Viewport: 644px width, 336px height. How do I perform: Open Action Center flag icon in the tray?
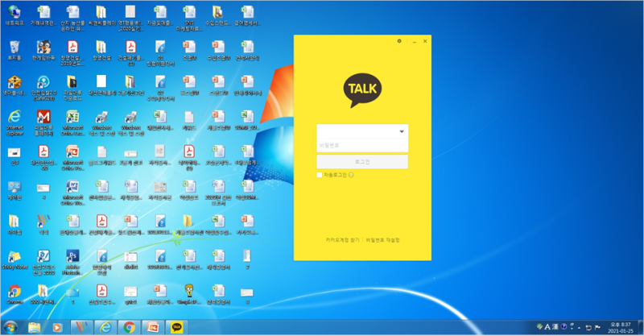pos(597,327)
